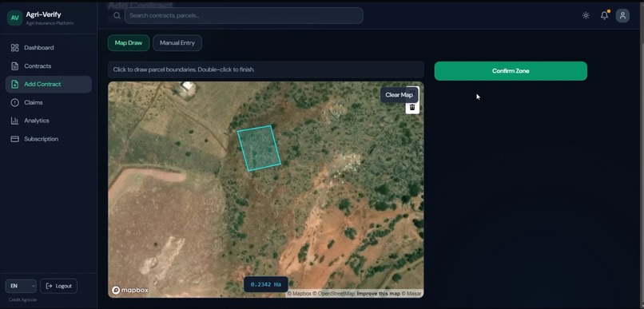Switch to Map Draw tab
The image size is (644, 309).
click(x=129, y=42)
